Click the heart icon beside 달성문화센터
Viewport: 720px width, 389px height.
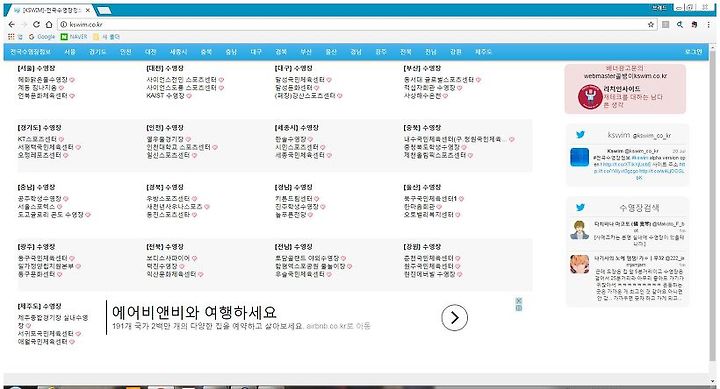[316, 88]
